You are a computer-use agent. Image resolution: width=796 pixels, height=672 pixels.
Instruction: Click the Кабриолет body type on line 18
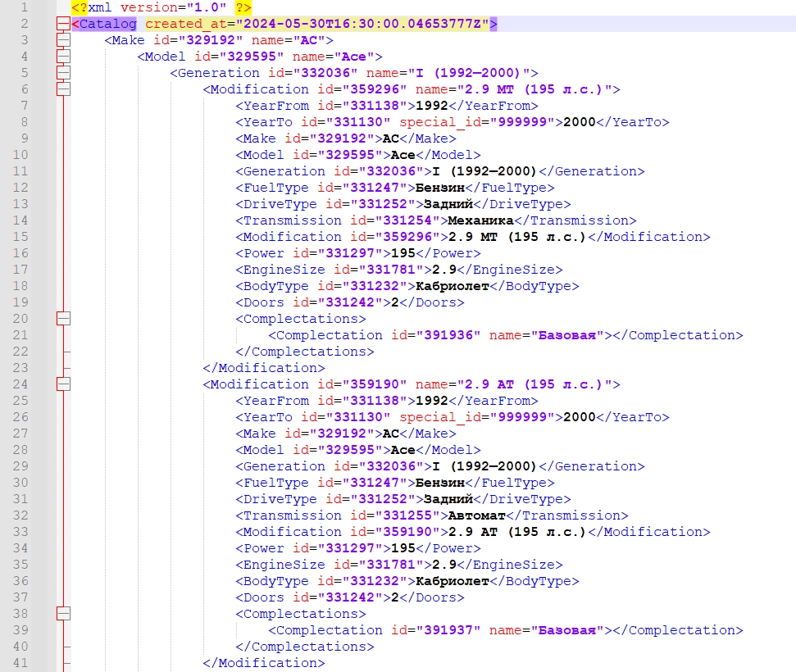click(453, 286)
